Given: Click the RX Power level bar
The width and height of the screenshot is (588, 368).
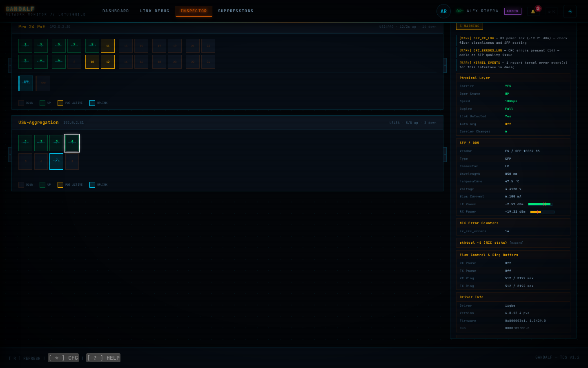Looking at the screenshot, I should [542, 212].
